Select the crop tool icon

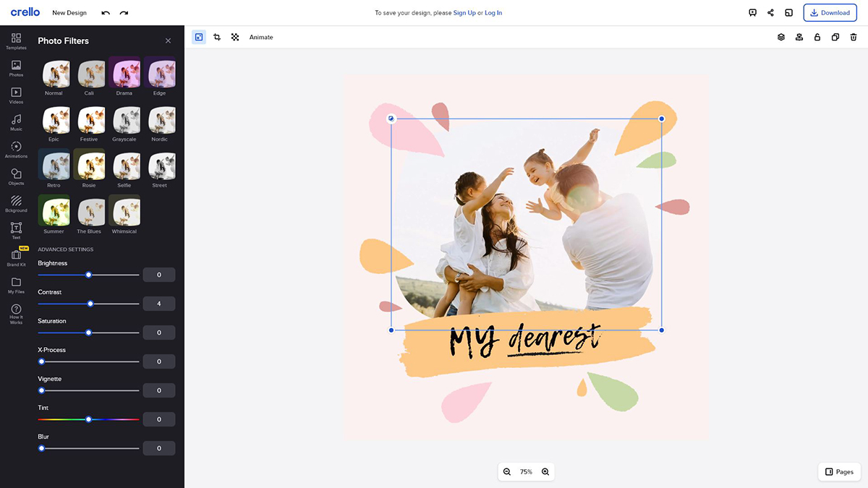coord(217,37)
